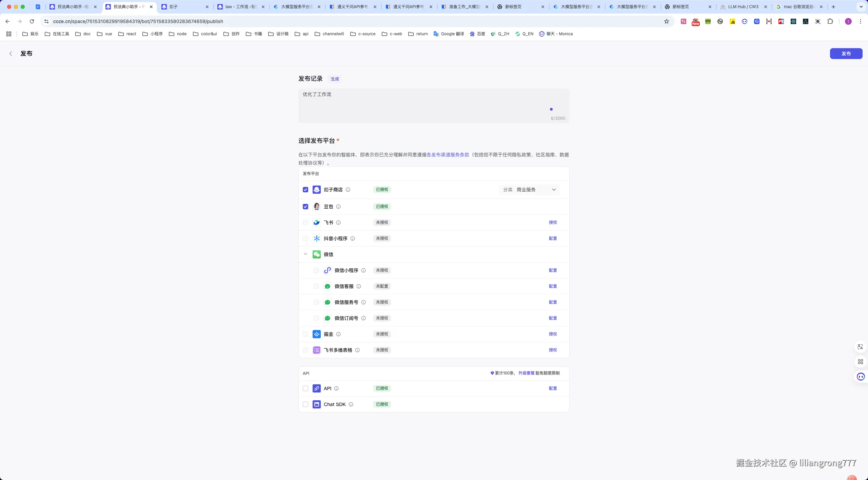Click info icon next to 扣子商店
The image size is (868, 480).
click(x=348, y=190)
